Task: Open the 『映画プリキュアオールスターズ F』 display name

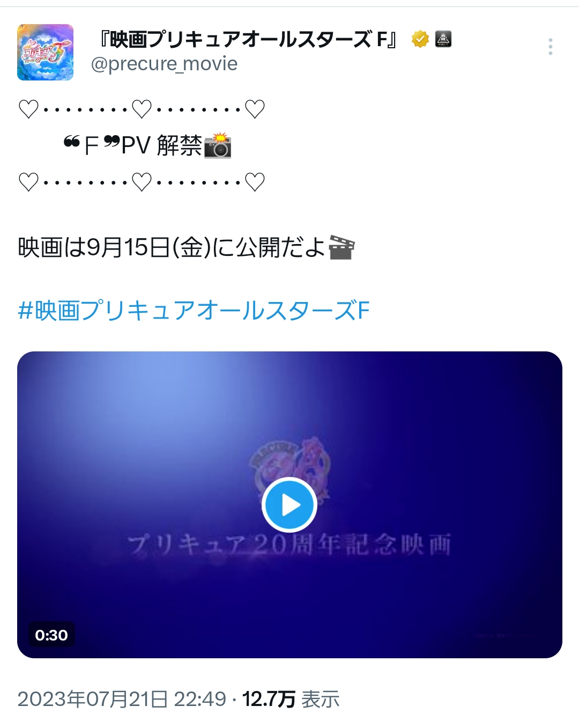Action: (x=248, y=39)
